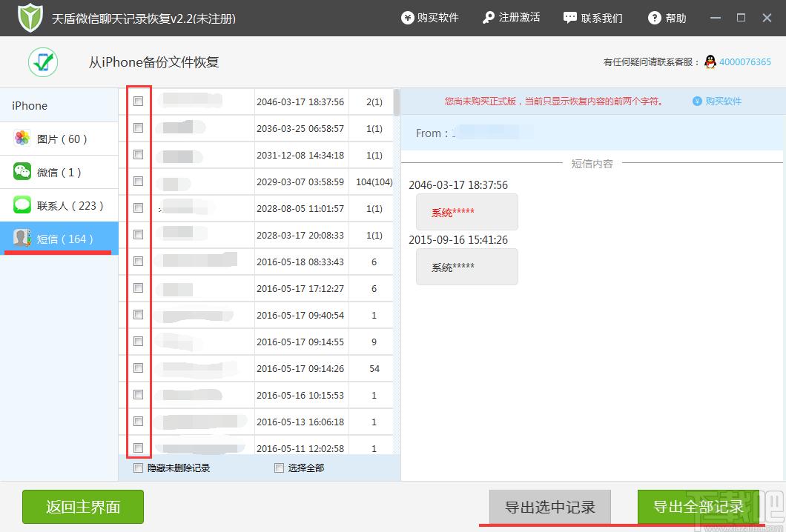Screen dimensions: 786x532
Task: Click the 2015-09-16 系统***** message bubble
Action: 466,267
